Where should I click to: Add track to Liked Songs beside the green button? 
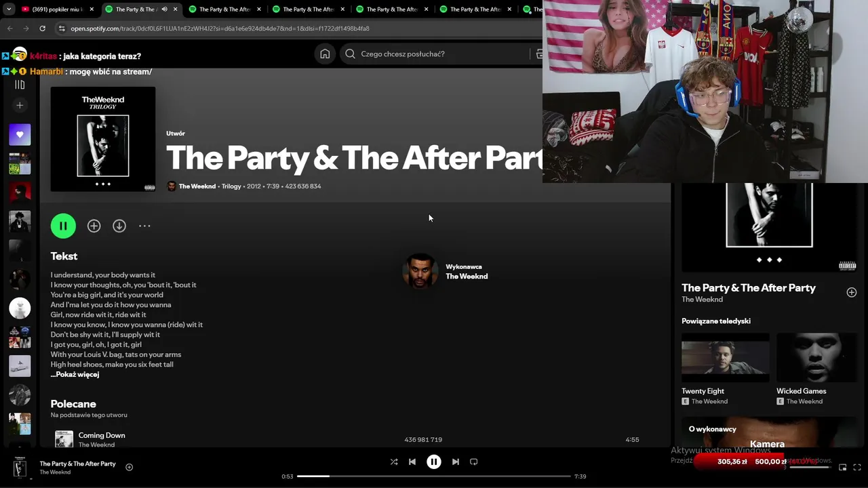(94, 226)
